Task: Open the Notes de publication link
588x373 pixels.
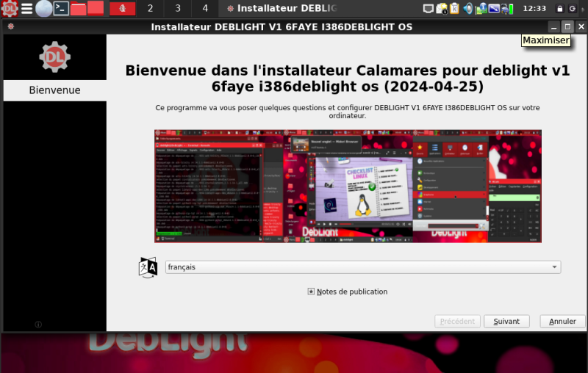Action: point(352,291)
